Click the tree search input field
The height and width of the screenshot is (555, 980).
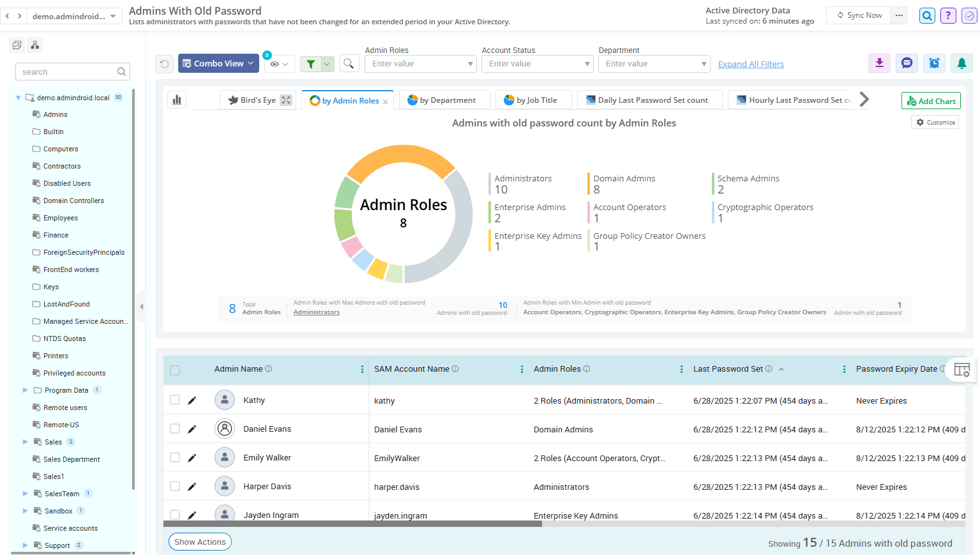[73, 72]
